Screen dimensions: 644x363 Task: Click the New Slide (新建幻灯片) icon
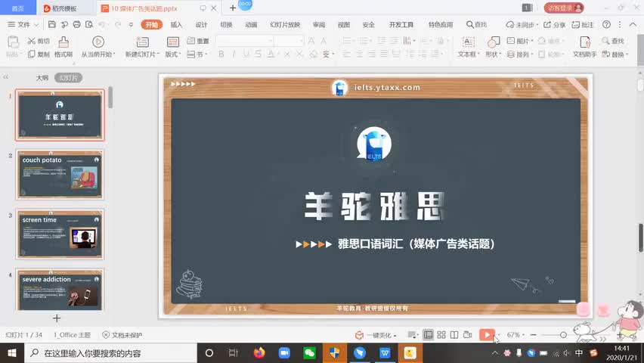point(143,42)
